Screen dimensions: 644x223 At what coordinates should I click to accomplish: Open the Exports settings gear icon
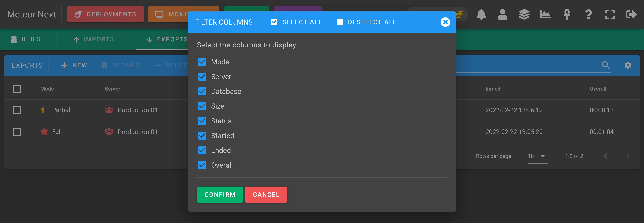tap(628, 65)
